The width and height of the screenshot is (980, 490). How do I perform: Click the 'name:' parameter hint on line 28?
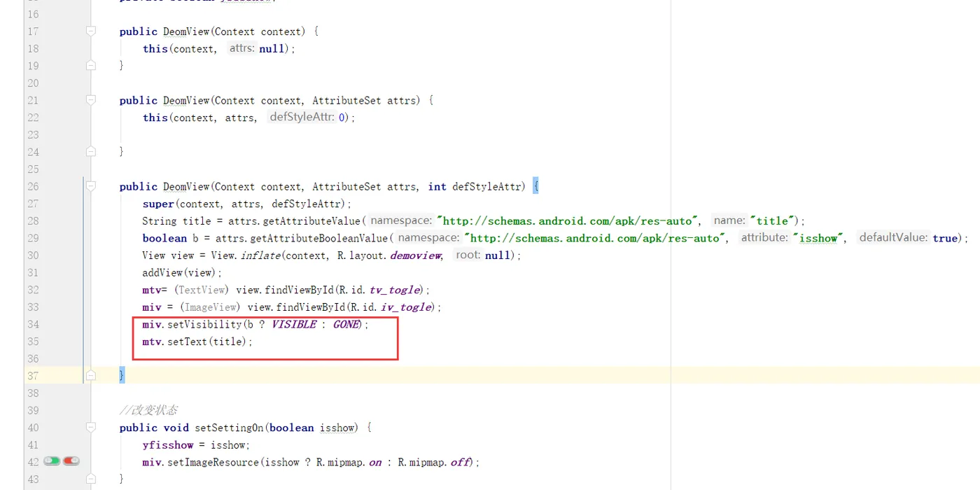tap(729, 220)
